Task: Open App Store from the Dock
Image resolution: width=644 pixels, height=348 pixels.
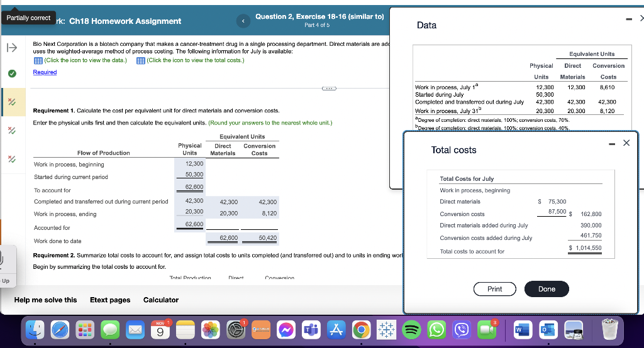Action: 336,330
